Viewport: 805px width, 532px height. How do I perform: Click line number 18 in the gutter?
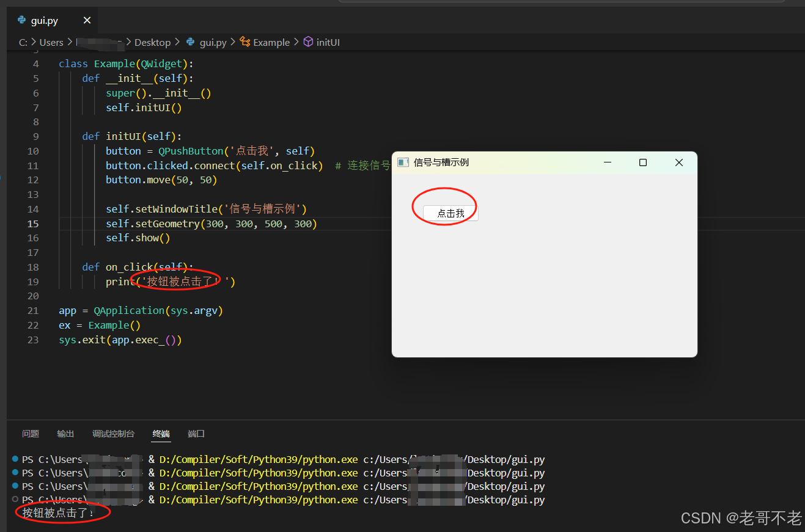point(32,267)
